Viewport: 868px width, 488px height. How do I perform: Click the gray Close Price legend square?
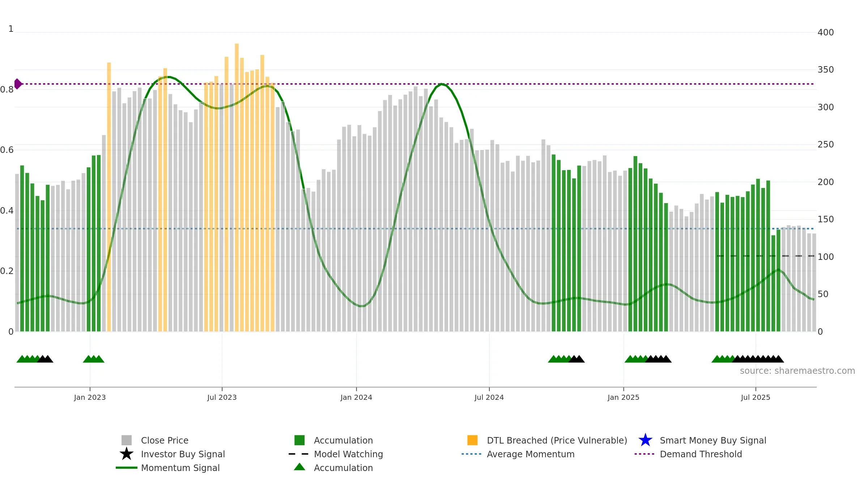(x=127, y=440)
